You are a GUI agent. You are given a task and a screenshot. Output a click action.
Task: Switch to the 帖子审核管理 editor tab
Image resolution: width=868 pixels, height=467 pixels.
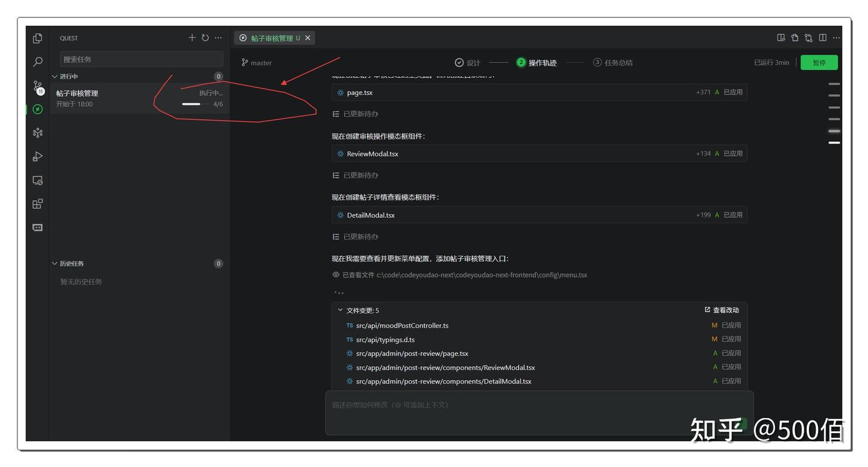274,37
